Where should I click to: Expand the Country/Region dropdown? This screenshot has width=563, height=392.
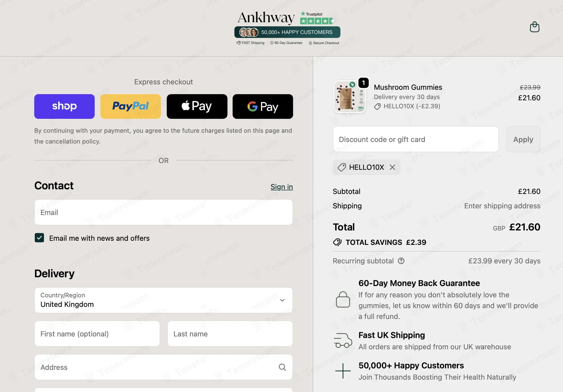point(164,300)
